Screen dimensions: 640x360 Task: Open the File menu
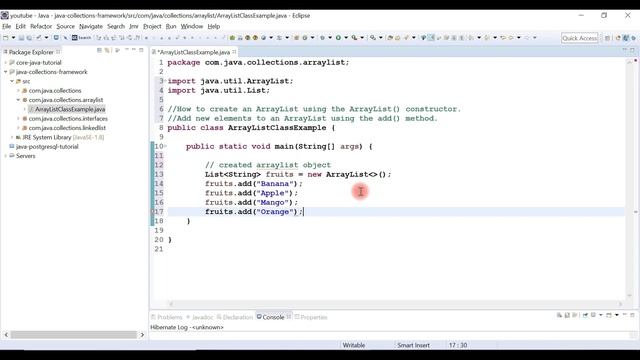[7, 26]
